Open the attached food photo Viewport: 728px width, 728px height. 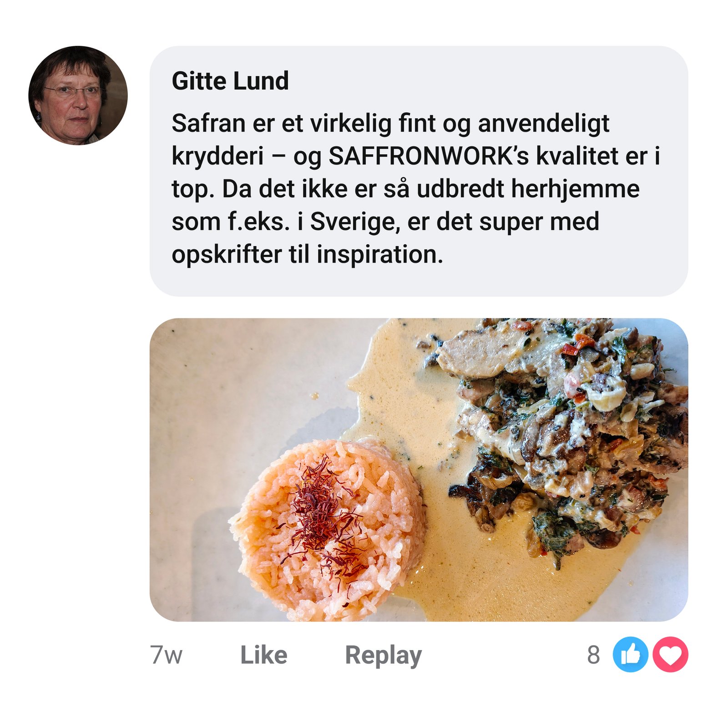[419, 470]
